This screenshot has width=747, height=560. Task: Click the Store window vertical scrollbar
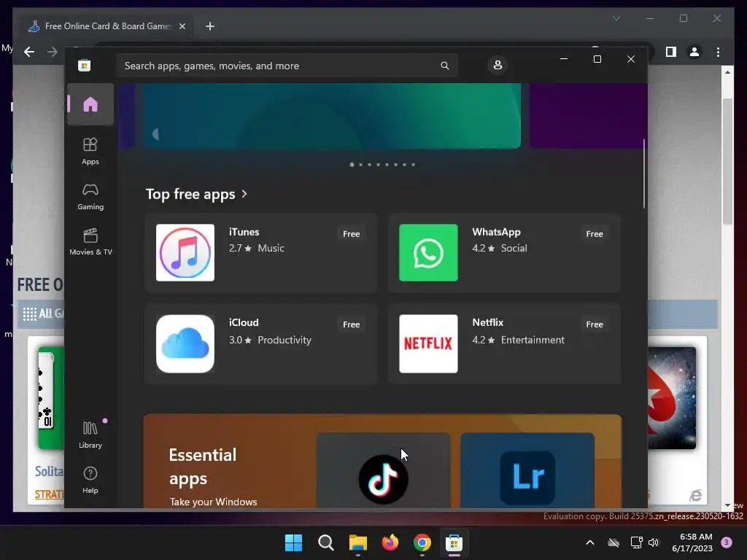pyautogui.click(x=644, y=174)
